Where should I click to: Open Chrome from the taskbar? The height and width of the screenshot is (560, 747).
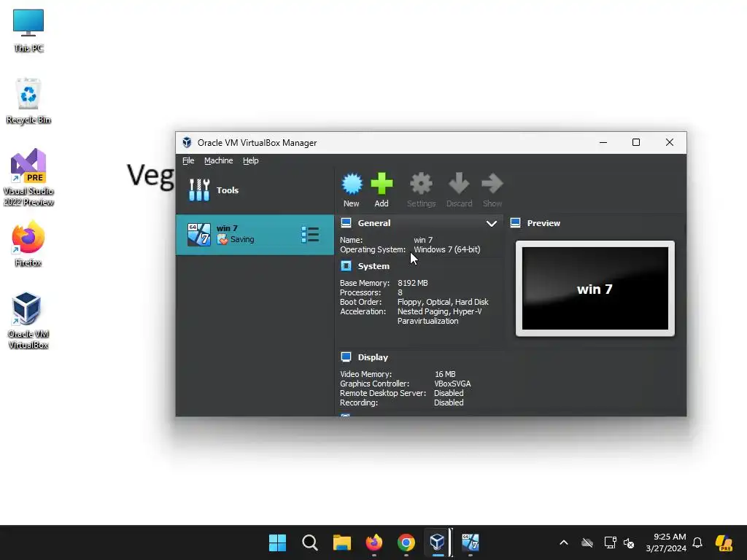click(x=406, y=542)
